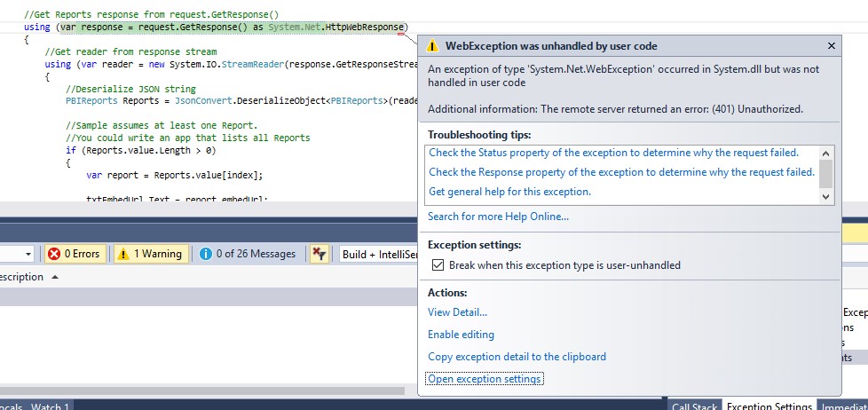Click 'Search for more Help Online...'
This screenshot has width=868, height=410.
tap(498, 217)
